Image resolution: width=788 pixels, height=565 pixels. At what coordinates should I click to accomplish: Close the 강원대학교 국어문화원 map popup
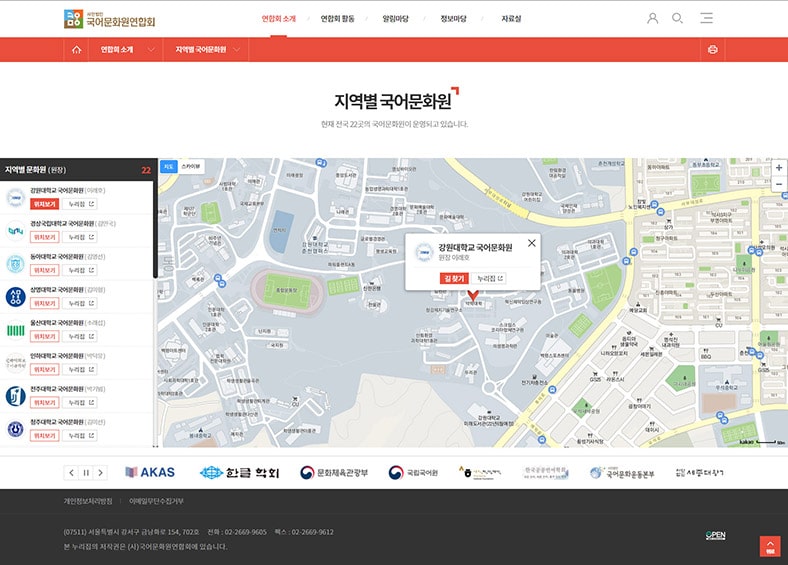click(x=531, y=242)
